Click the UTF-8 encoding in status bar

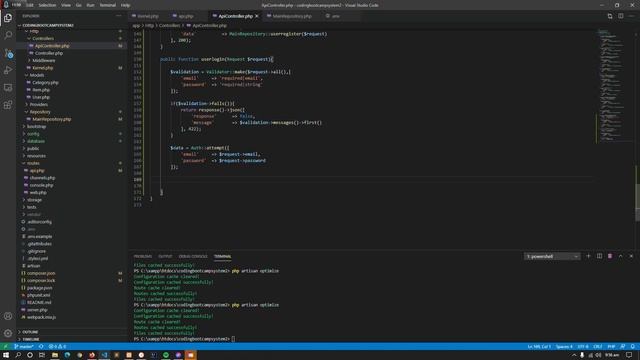pyautogui.click(x=583, y=346)
